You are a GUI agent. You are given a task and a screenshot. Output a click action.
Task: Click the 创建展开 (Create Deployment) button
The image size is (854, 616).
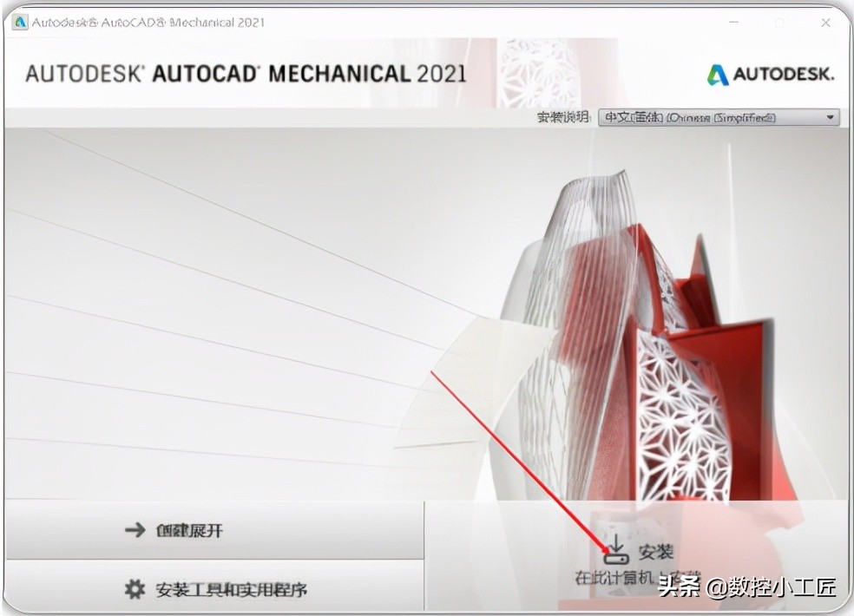coord(214,530)
